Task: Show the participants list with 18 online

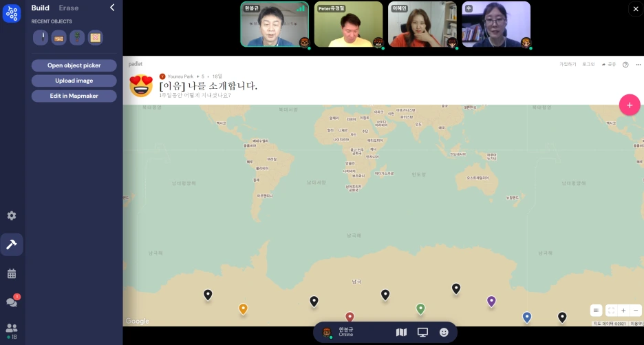Action: pyautogui.click(x=12, y=331)
